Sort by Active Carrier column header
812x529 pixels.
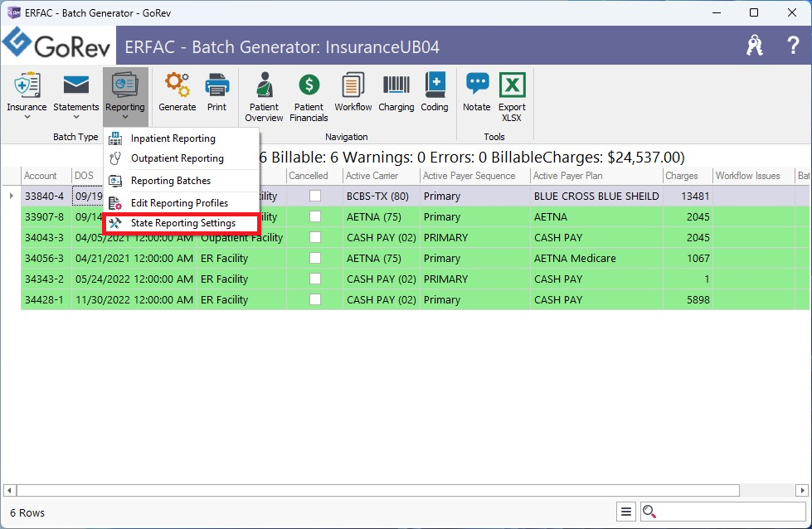click(382, 176)
